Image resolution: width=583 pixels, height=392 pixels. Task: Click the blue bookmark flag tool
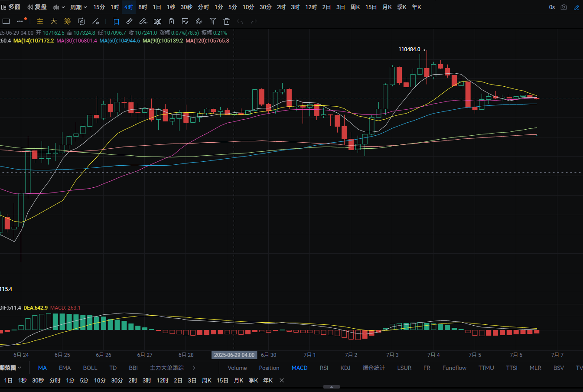click(x=115, y=21)
